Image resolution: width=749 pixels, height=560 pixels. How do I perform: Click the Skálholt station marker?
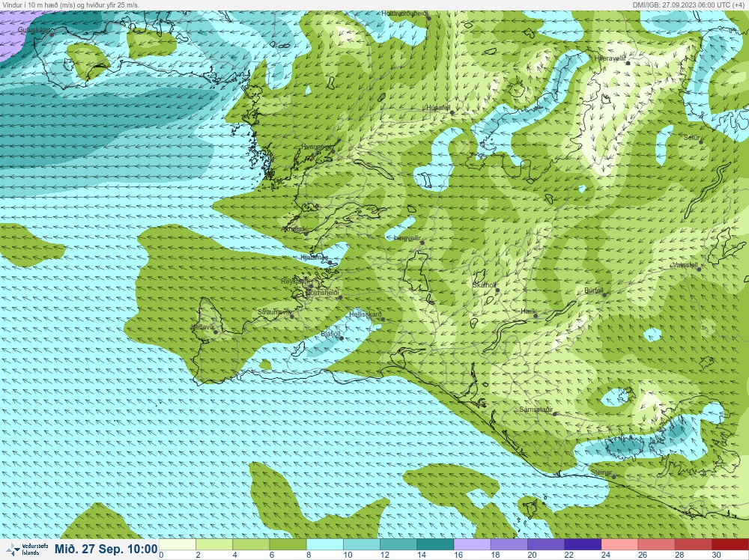(x=497, y=290)
